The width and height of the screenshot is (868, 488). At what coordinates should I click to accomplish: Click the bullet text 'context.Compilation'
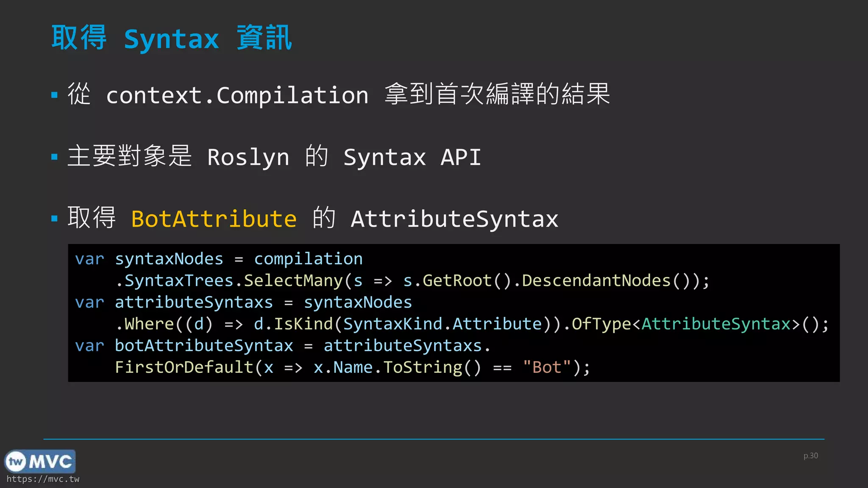click(237, 95)
